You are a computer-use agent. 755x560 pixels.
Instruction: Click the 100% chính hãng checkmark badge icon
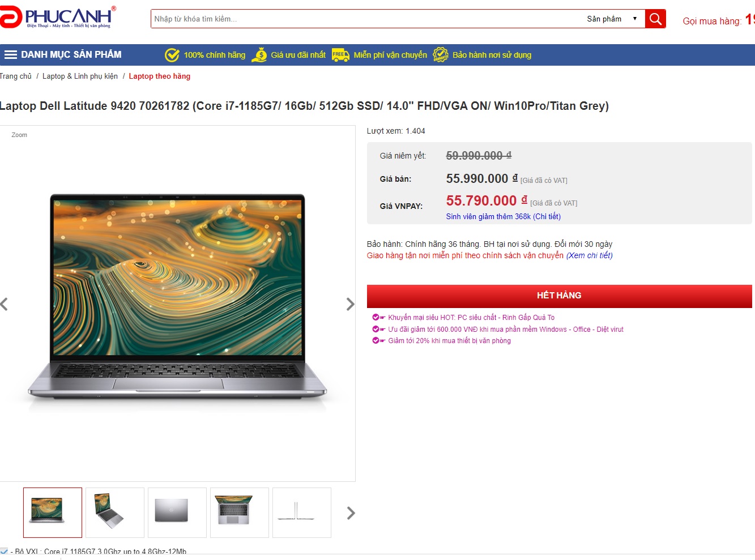(172, 55)
